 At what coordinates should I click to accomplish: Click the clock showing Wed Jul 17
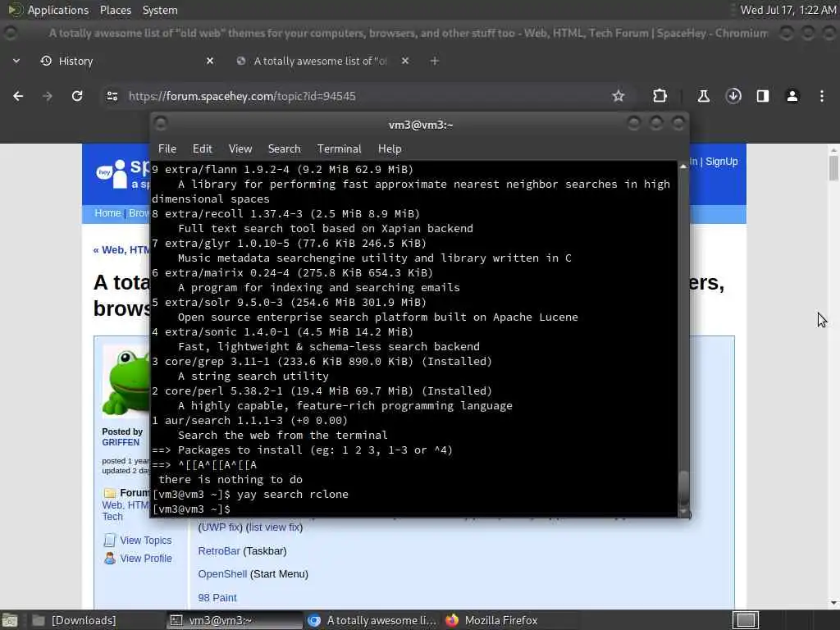[x=788, y=10]
